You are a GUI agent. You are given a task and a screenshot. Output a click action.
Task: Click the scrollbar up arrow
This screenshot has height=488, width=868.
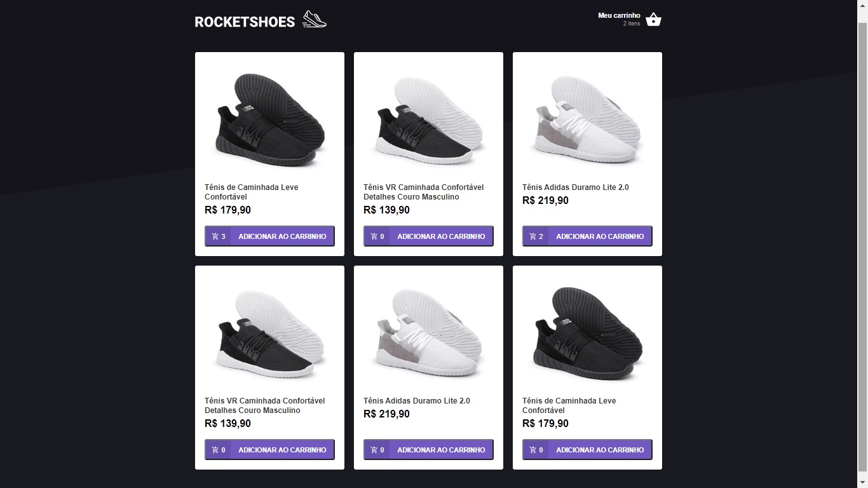pos(863,5)
